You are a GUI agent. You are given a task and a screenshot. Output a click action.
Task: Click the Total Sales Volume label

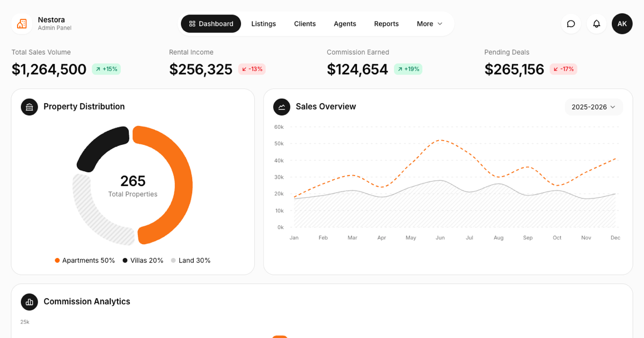click(41, 52)
